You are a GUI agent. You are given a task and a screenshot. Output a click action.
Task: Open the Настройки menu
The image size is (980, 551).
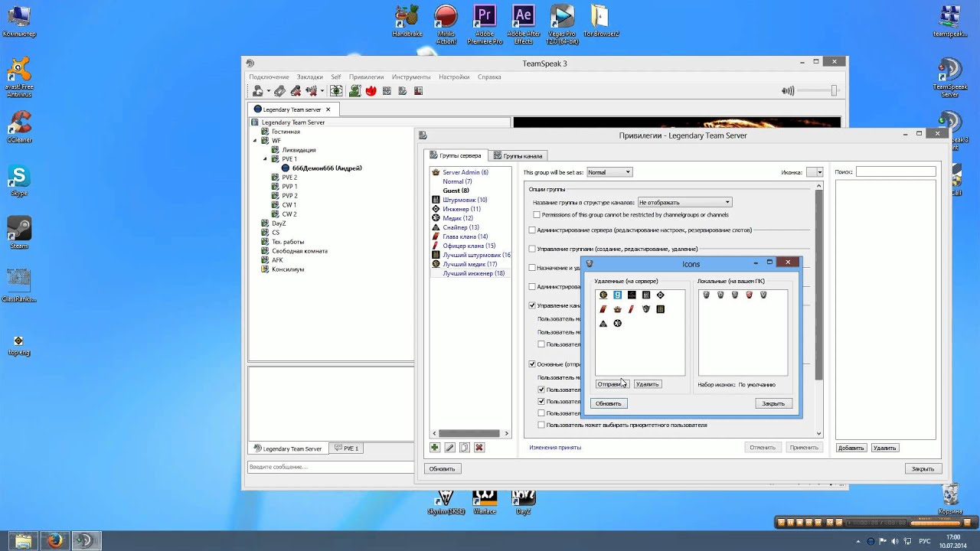(454, 77)
